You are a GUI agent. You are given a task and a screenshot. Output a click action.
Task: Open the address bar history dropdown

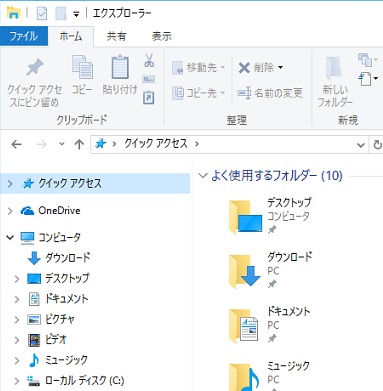tap(360, 145)
